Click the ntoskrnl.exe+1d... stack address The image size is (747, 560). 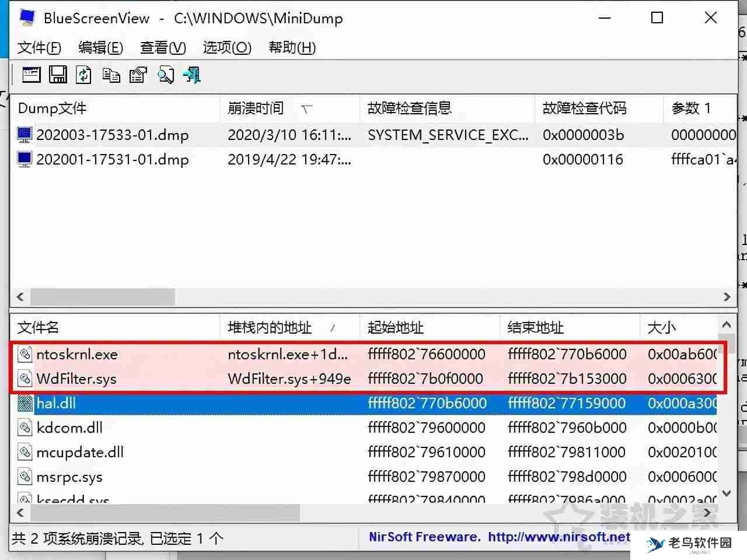(x=288, y=354)
